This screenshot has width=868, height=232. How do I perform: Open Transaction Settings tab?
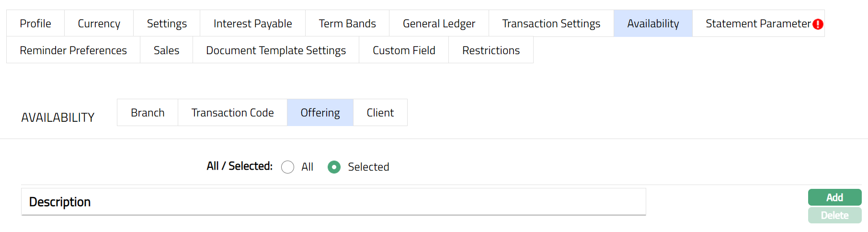click(551, 23)
